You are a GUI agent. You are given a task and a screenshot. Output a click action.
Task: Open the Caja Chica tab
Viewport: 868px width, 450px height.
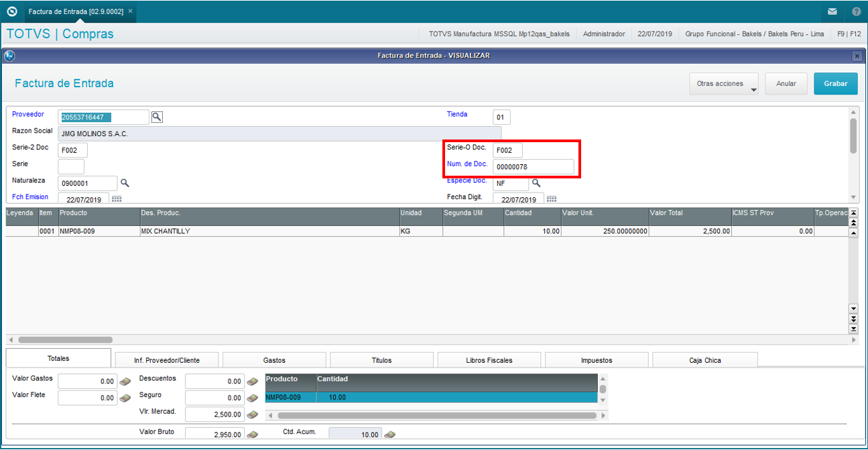(705, 360)
